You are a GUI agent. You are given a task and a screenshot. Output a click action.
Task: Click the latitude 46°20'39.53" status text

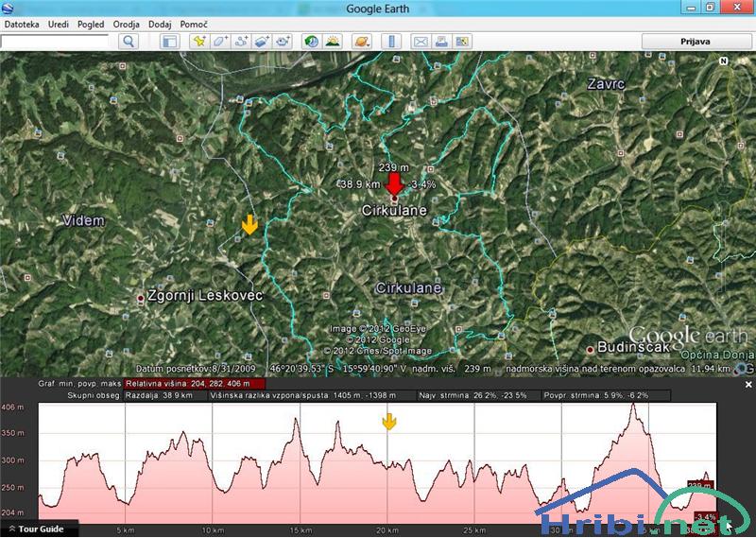point(301,369)
